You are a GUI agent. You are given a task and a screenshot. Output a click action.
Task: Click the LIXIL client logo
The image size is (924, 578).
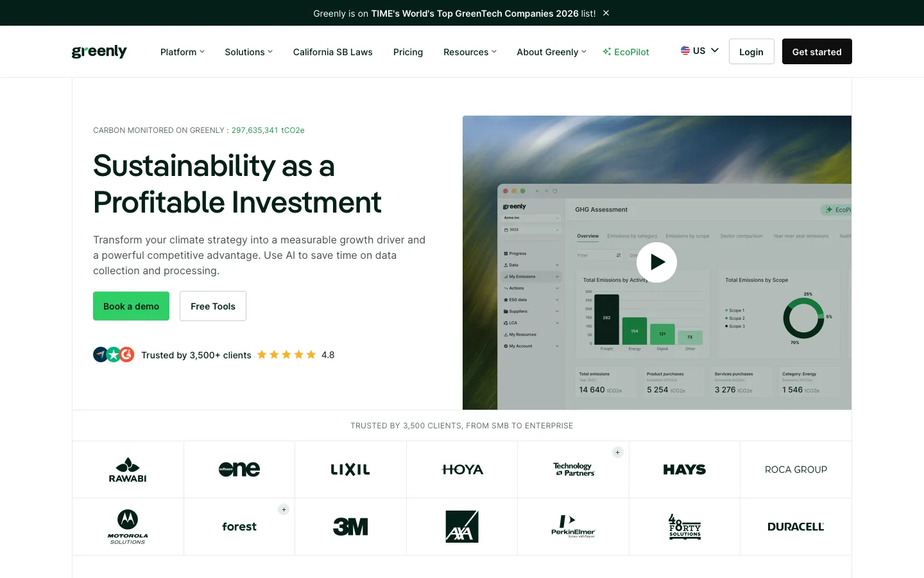click(x=350, y=469)
